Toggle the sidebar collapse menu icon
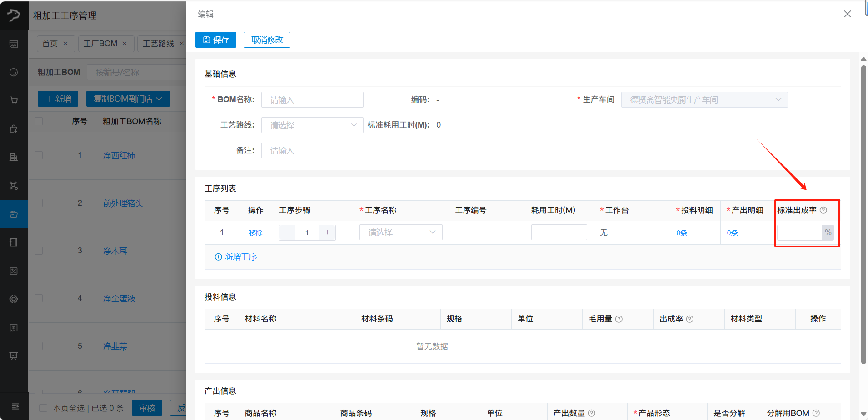The width and height of the screenshot is (868, 420). 15,406
